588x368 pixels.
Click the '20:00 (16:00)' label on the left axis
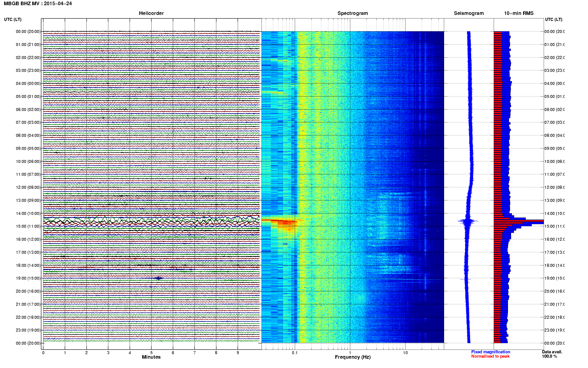point(28,291)
